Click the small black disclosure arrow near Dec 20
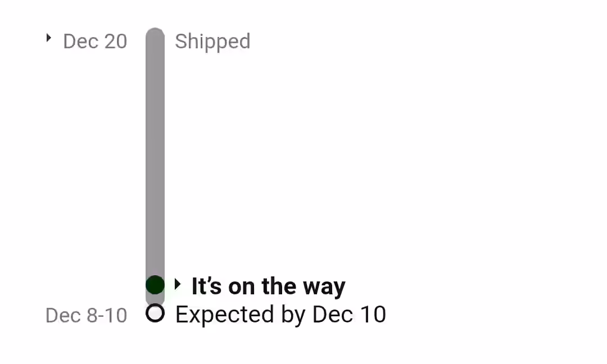This screenshot has width=607, height=364. tap(48, 38)
